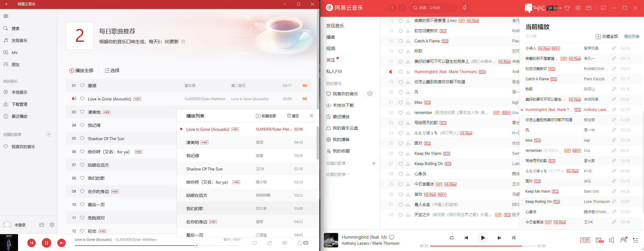Like Catch A Flame in row 15

point(401,41)
